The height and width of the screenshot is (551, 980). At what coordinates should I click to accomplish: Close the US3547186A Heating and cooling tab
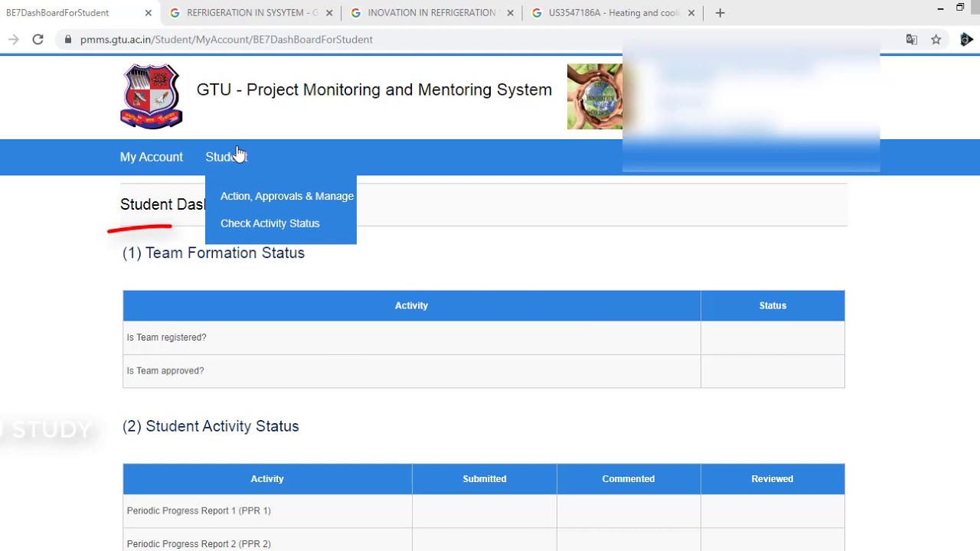(691, 13)
